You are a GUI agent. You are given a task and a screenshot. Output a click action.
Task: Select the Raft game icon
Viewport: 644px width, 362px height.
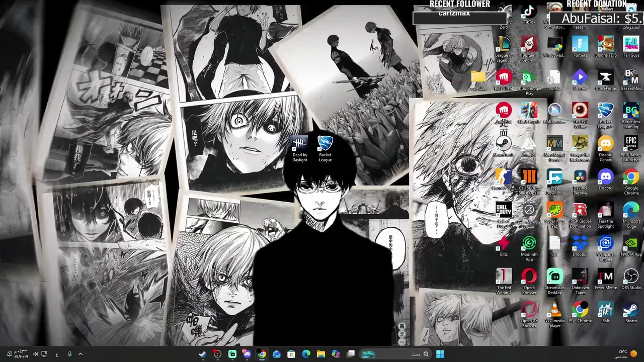606,312
